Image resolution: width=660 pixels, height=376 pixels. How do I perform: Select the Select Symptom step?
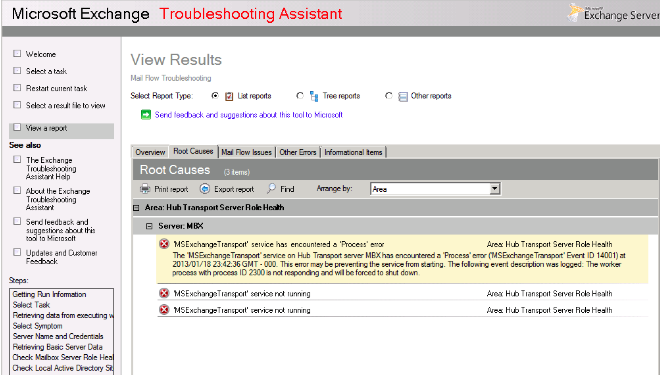point(37,326)
